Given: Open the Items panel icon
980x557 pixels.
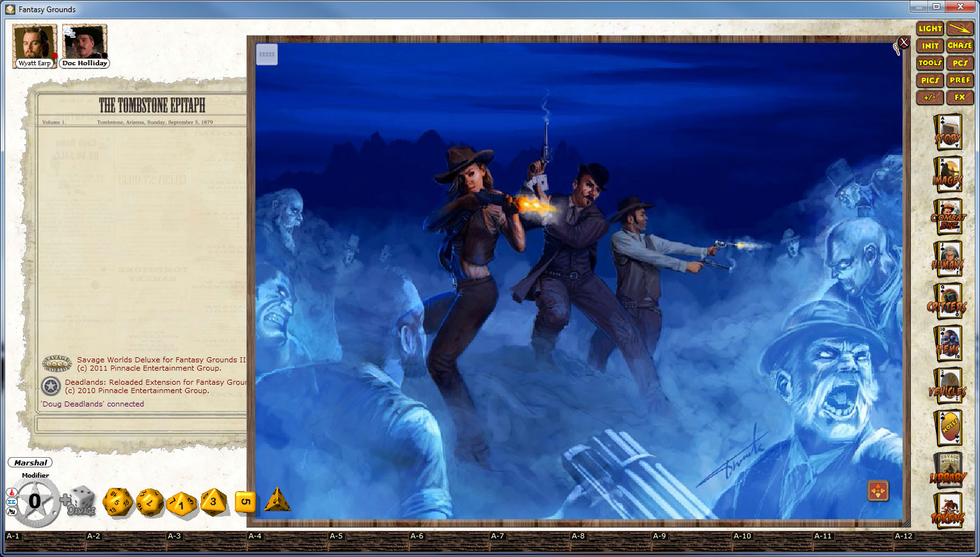Looking at the screenshot, I should [x=949, y=343].
